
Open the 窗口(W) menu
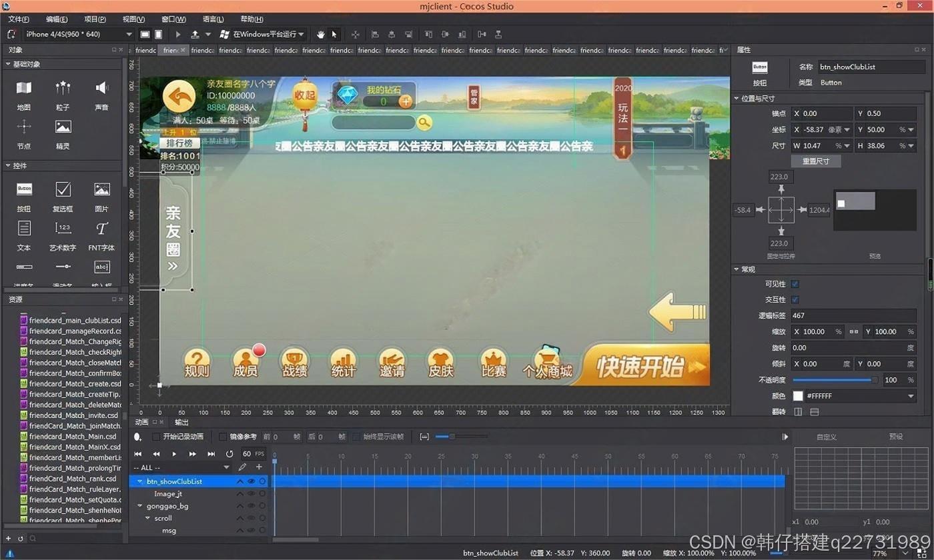point(173,19)
